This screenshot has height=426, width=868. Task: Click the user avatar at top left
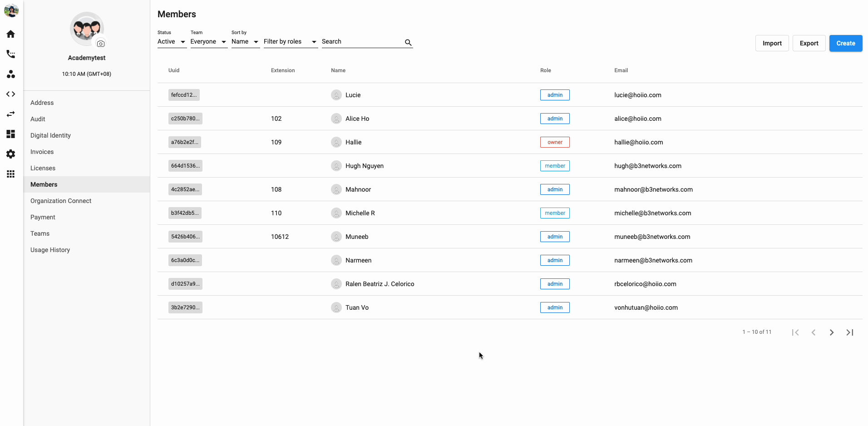[11, 10]
